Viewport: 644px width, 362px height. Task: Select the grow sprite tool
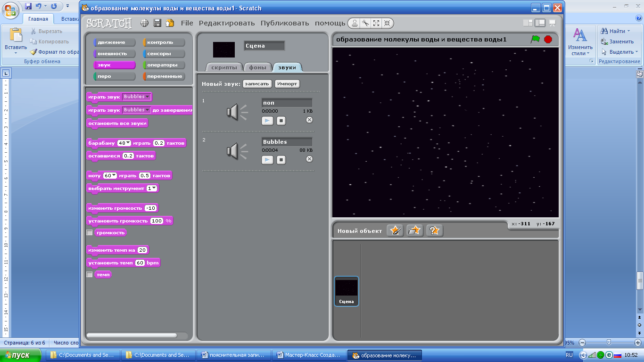coord(376,23)
